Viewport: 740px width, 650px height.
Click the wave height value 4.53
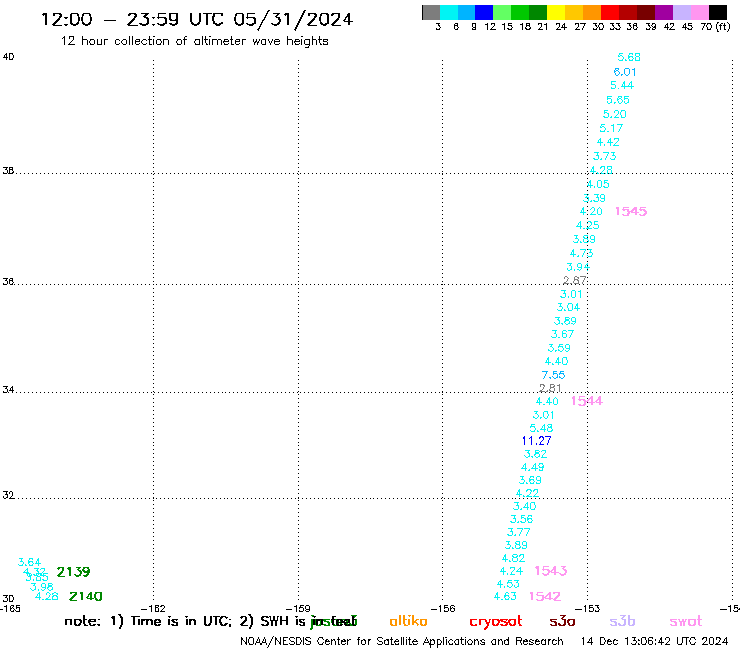coord(508,584)
